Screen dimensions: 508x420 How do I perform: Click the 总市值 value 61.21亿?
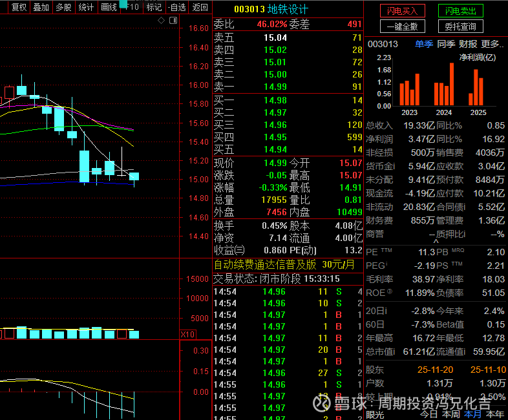tap(419, 352)
